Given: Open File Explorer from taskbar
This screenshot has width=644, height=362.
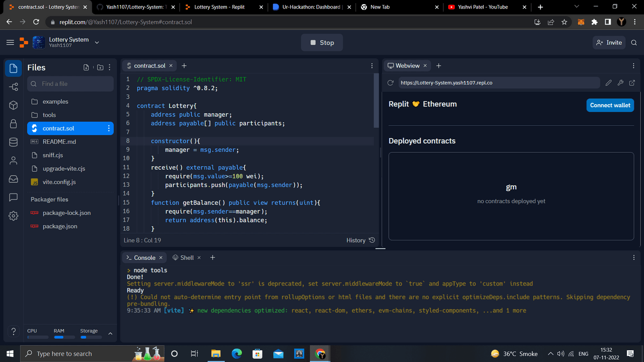Looking at the screenshot, I should (216, 354).
